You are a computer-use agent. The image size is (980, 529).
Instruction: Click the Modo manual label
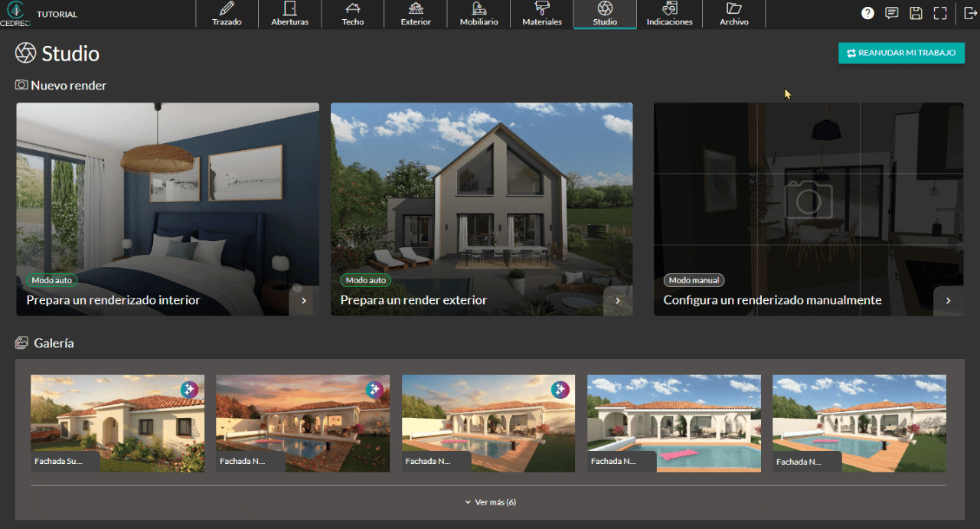[x=694, y=280]
